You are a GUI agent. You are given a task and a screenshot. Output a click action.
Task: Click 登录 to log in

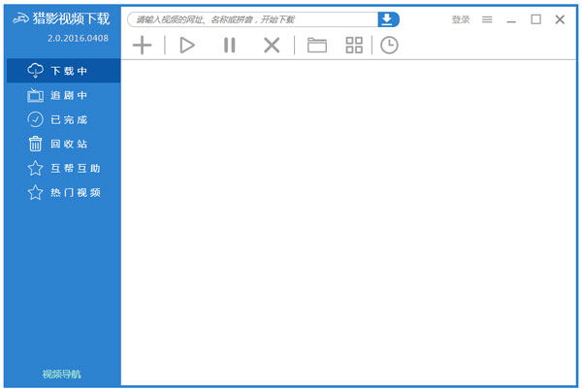[461, 19]
